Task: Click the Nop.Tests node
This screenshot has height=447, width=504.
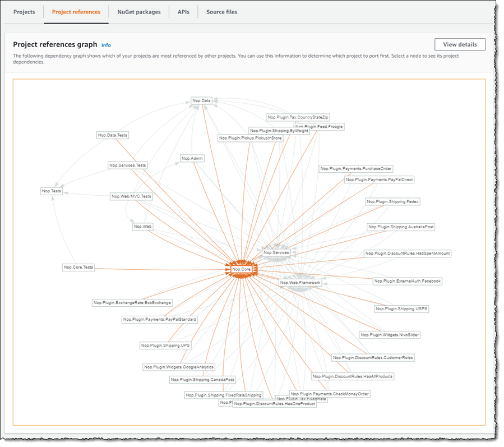Action: coord(52,191)
